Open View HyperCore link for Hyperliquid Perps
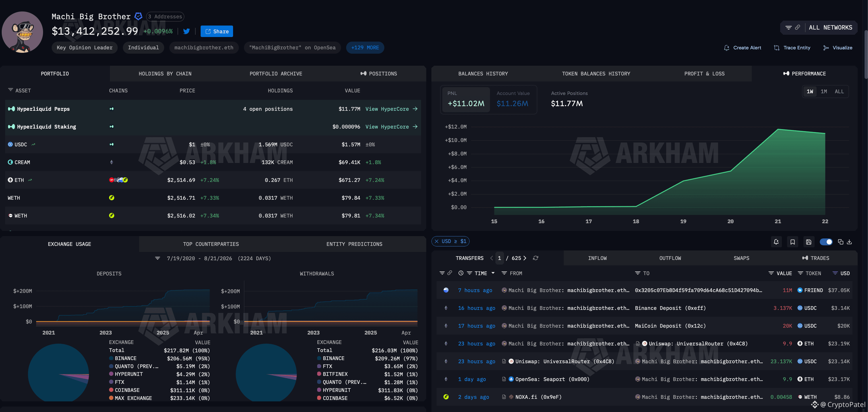The width and height of the screenshot is (868, 412). [x=391, y=109]
